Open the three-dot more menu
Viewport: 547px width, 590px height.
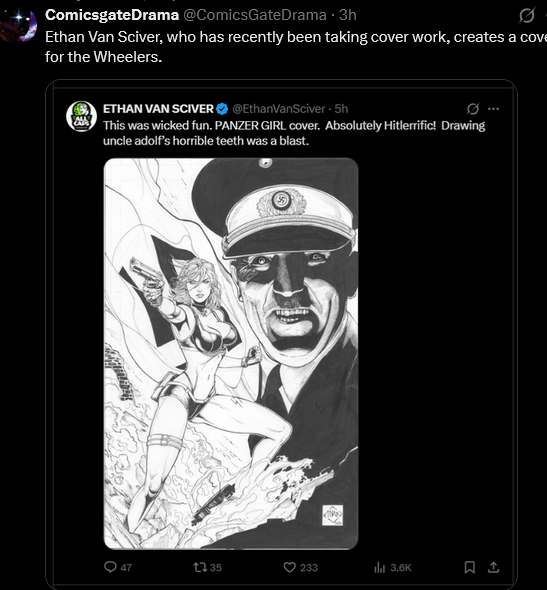pyautogui.click(x=493, y=109)
